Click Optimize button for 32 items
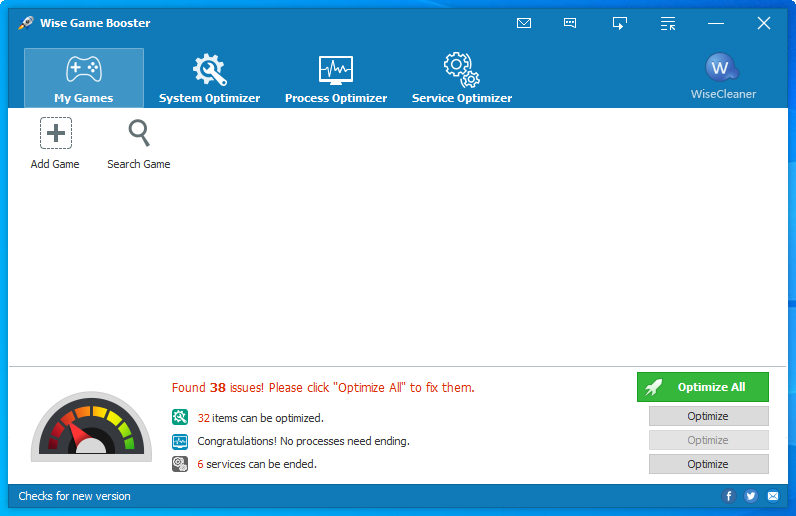This screenshot has height=516, width=796. (708, 416)
